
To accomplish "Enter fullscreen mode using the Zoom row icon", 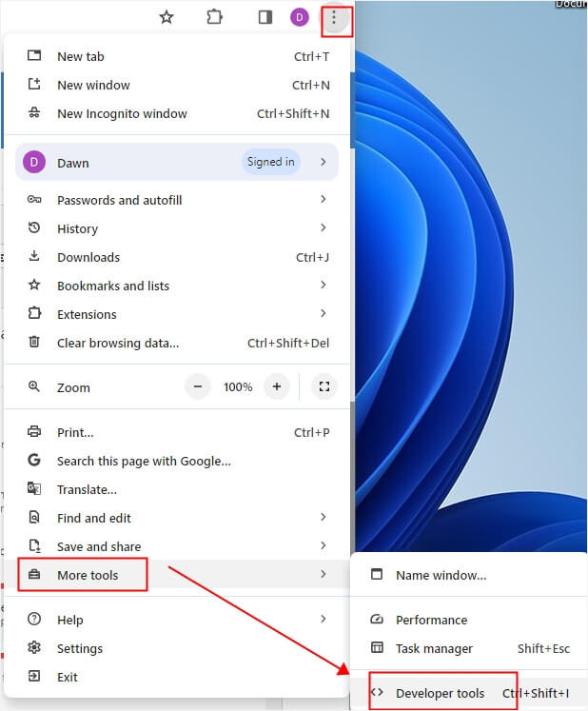I will coord(324,386).
